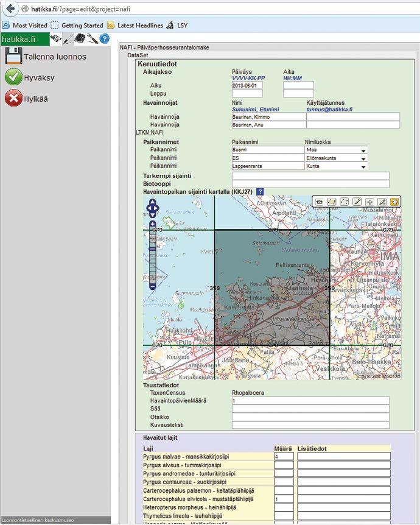Viewport: 420px width, 525px height.
Task: Select the hand pan map tool
Action: (395, 202)
